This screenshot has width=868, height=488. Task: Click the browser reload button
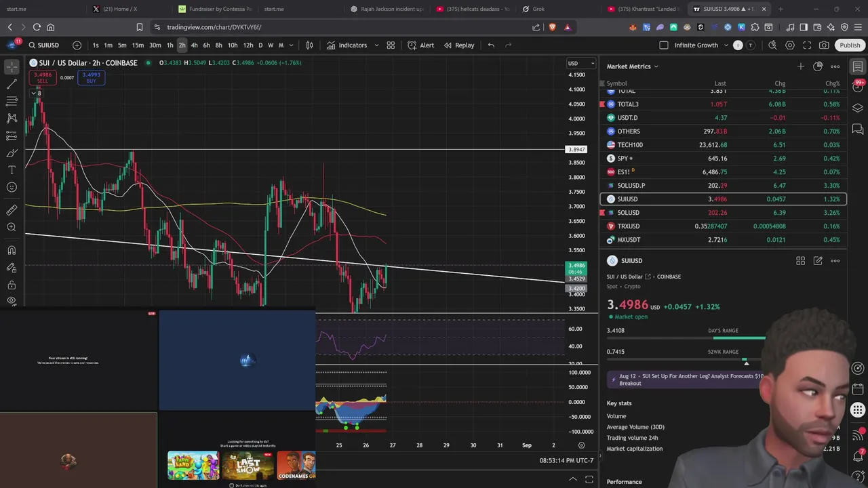(x=37, y=27)
